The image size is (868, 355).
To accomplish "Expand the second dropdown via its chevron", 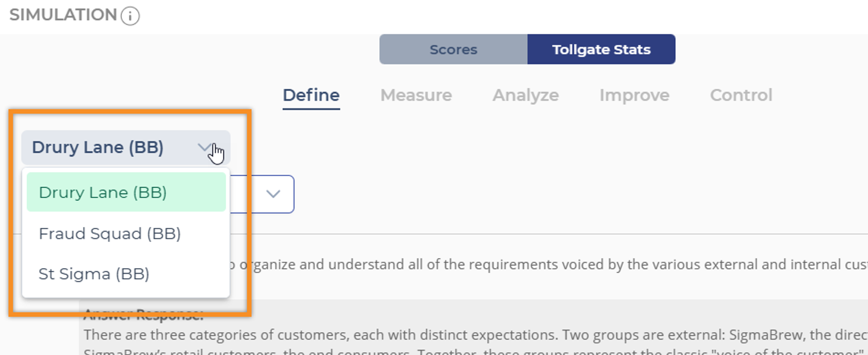I will tap(273, 194).
